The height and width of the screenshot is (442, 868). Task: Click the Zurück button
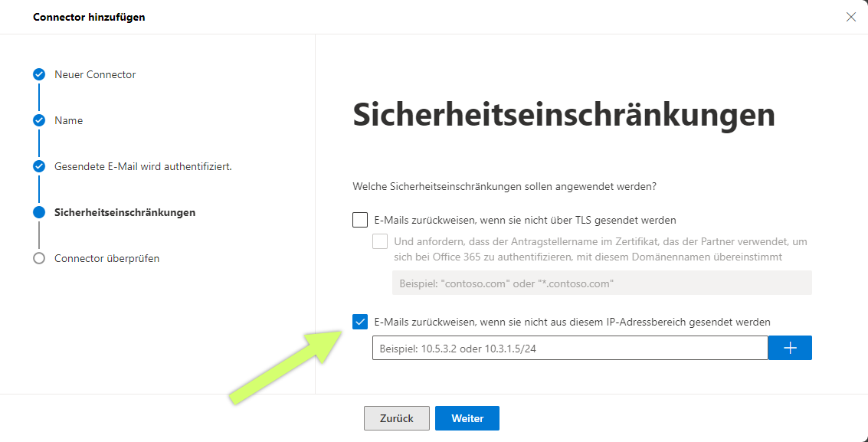tap(396, 418)
